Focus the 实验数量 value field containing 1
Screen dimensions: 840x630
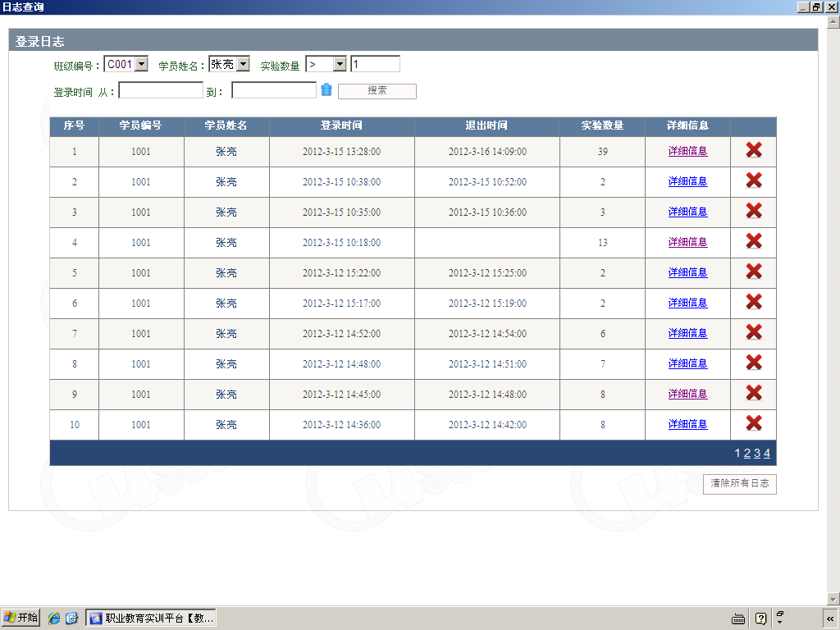click(x=375, y=64)
